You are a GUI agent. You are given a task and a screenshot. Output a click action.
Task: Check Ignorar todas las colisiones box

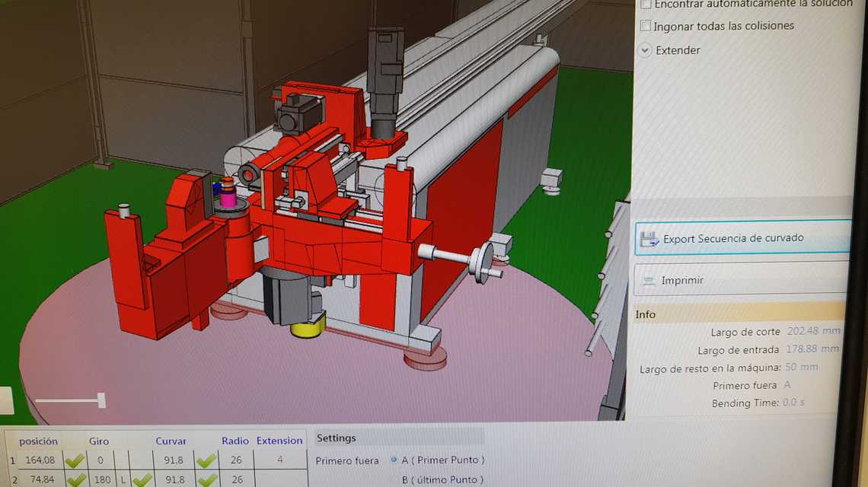[x=646, y=26]
